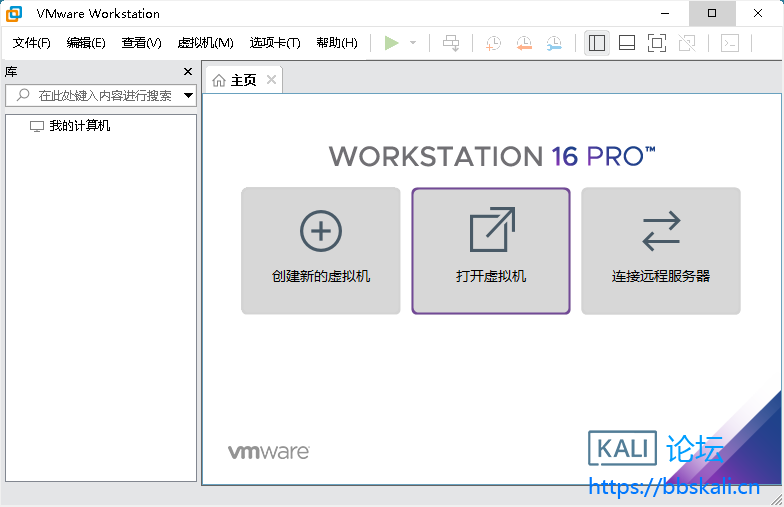
Task: Open the 虚拟机(M) menu
Action: 205,43
